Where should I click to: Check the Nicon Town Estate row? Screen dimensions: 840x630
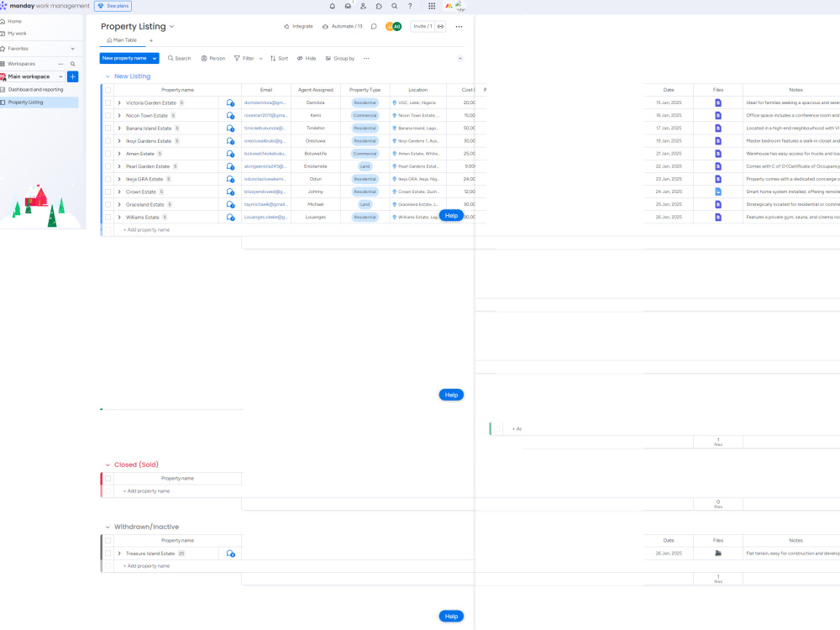point(108,116)
